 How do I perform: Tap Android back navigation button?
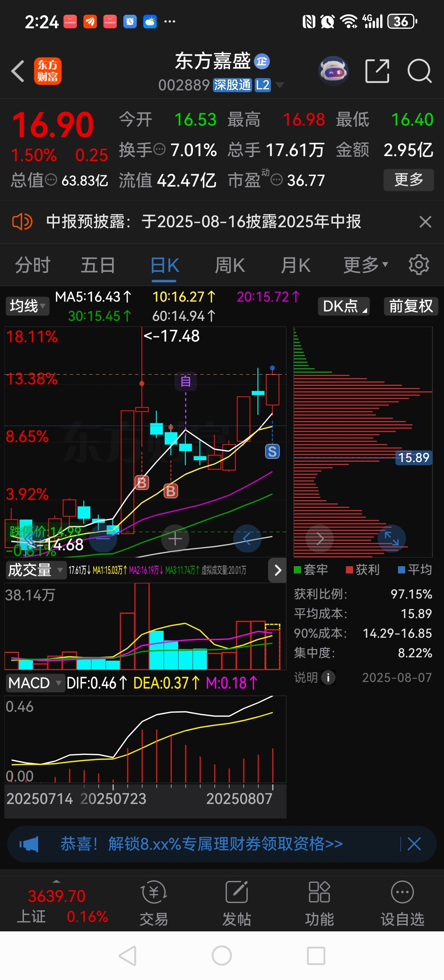[128, 955]
